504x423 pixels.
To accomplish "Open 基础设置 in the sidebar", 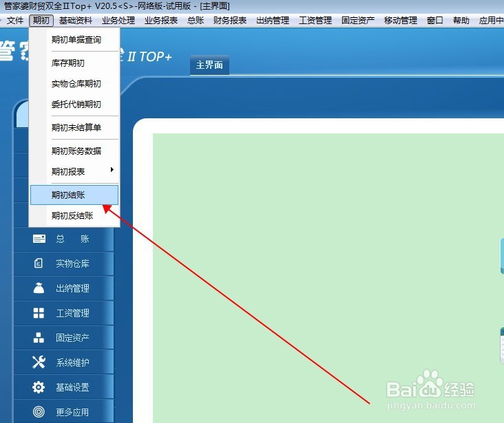I will tap(73, 387).
